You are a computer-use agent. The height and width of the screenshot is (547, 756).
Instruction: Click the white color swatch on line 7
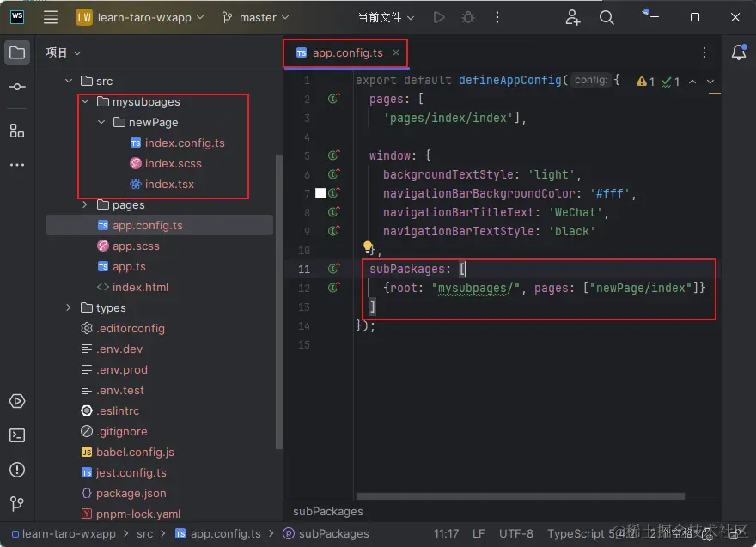point(320,193)
